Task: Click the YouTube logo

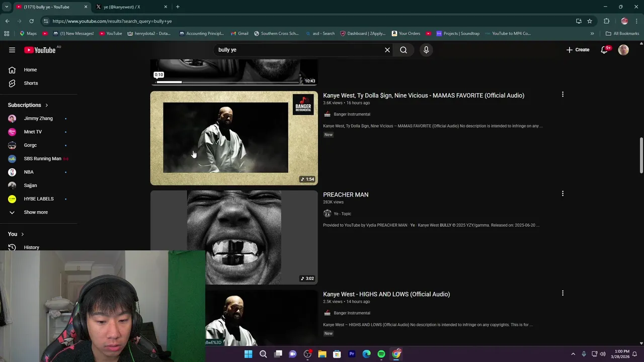Action: click(x=40, y=50)
